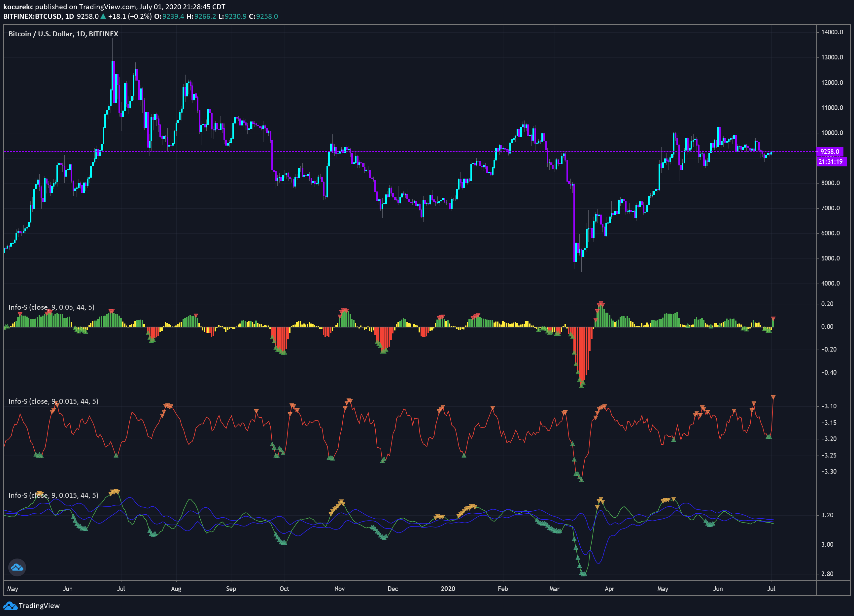Click the Info-S legend in the green/blue-line pane
Image resolution: width=854 pixels, height=616 pixels.
click(53, 496)
